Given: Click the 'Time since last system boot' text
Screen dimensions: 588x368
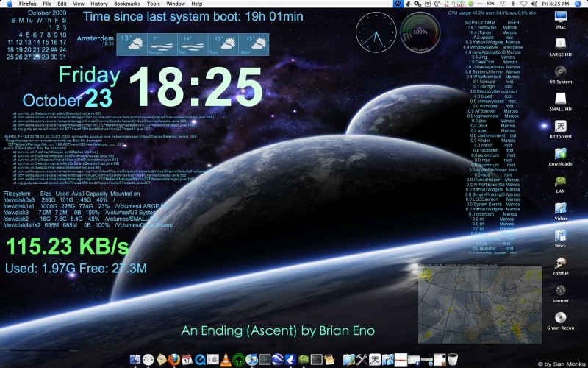Looking at the screenshot, I should point(193,16).
